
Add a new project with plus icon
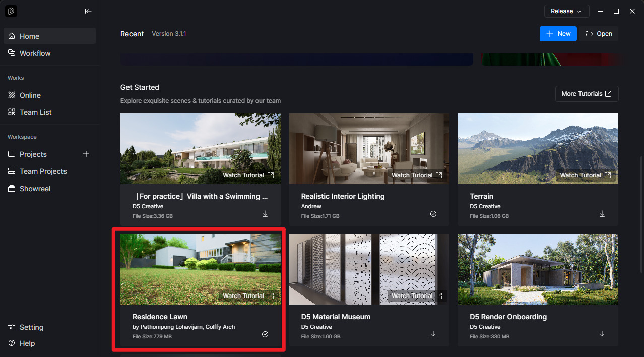click(86, 154)
